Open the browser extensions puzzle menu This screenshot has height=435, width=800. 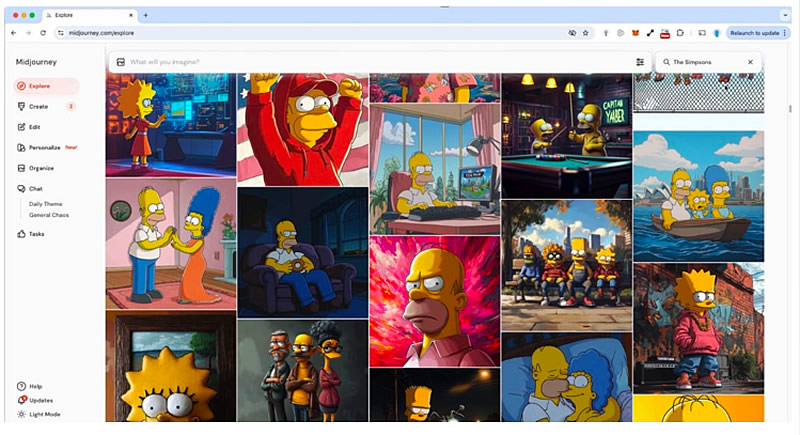680,33
